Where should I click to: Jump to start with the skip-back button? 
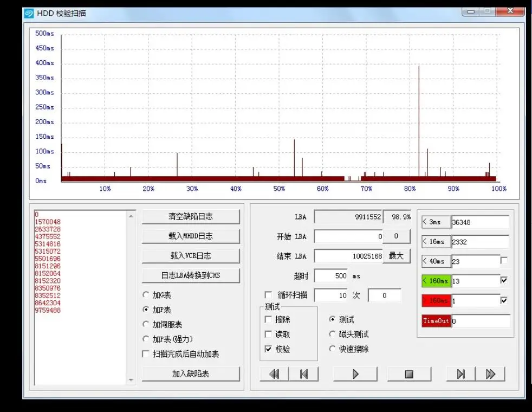point(304,374)
